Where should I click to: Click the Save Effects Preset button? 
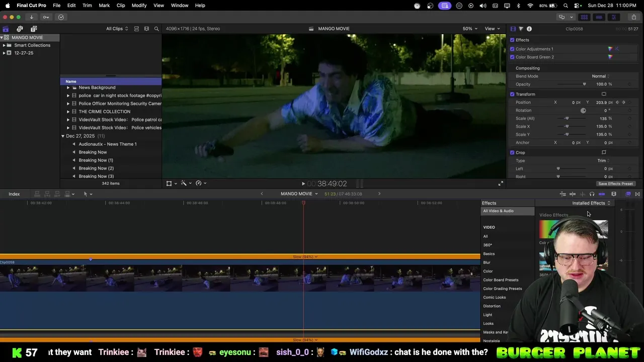click(x=615, y=184)
